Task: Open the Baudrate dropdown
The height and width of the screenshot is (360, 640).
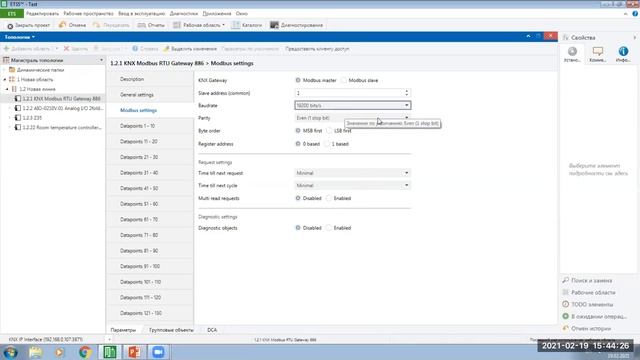Action: pyautogui.click(x=353, y=105)
